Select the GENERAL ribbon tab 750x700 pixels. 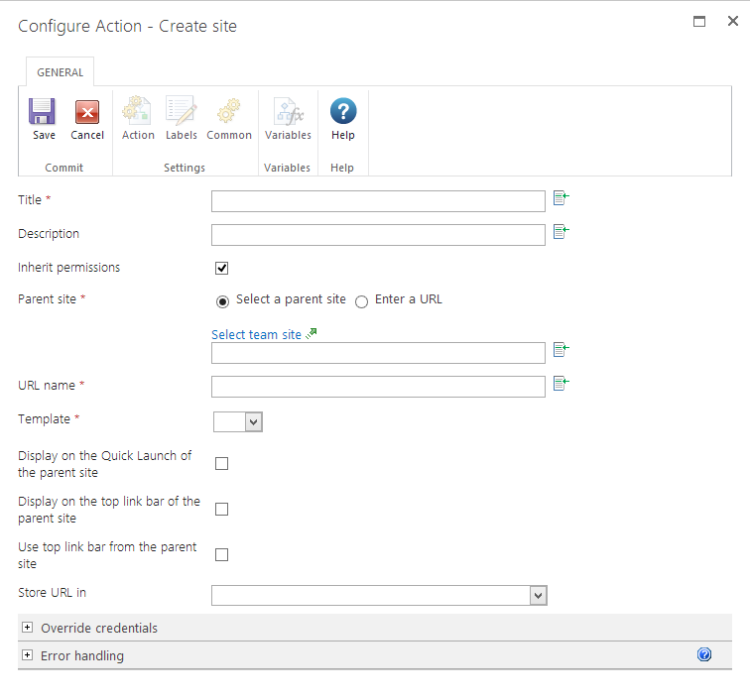61,72
